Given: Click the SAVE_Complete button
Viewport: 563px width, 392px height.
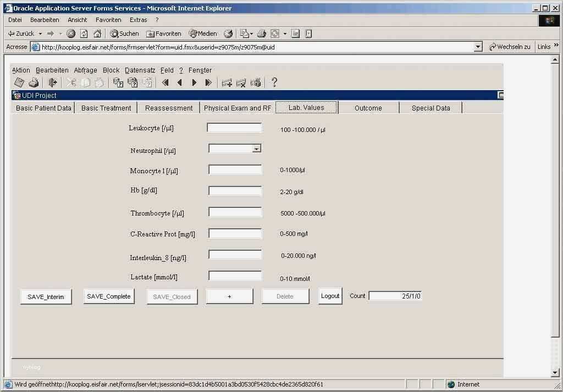Looking at the screenshot, I should 109,296.
